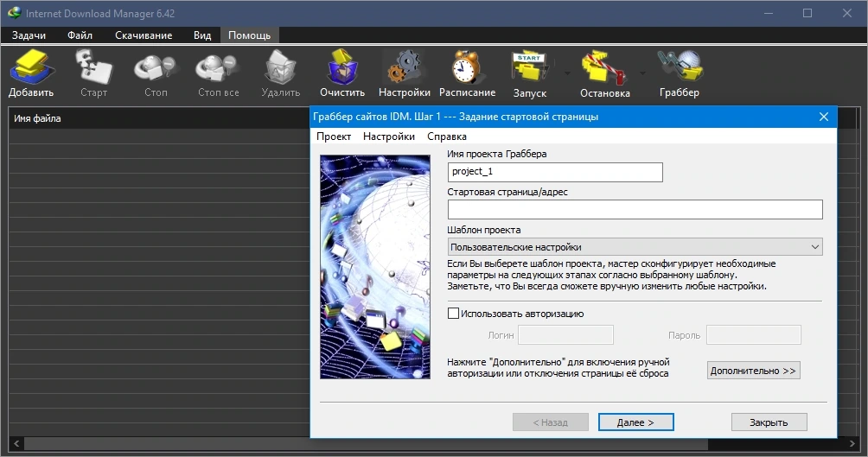Click the Имя файла column header

click(37, 118)
